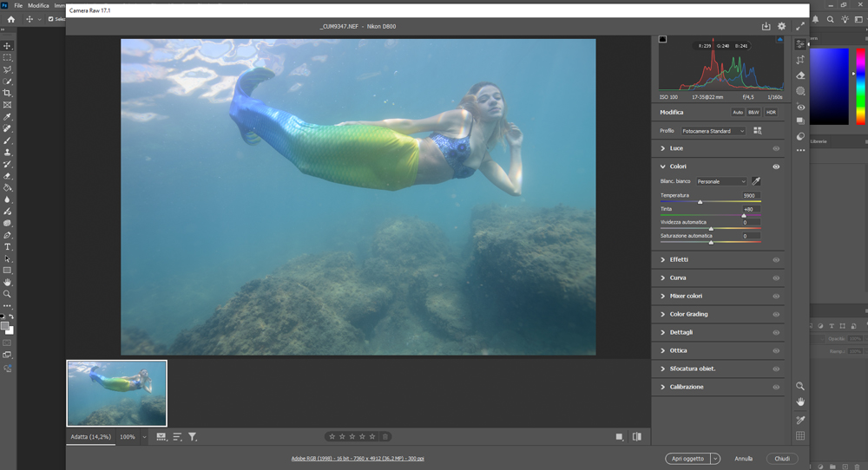Toggle the grid overlay icon

tap(800, 436)
